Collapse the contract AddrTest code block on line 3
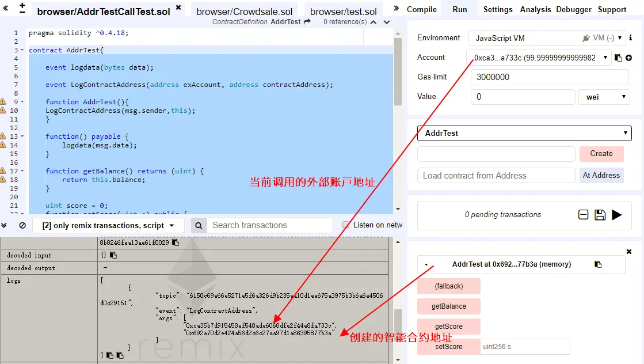The image size is (644, 364). [22, 50]
